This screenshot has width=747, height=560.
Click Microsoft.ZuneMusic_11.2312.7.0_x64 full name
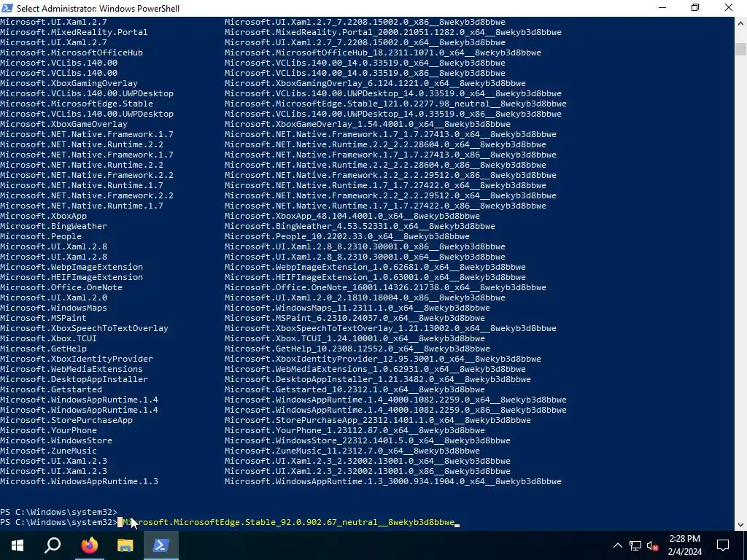(x=352, y=451)
